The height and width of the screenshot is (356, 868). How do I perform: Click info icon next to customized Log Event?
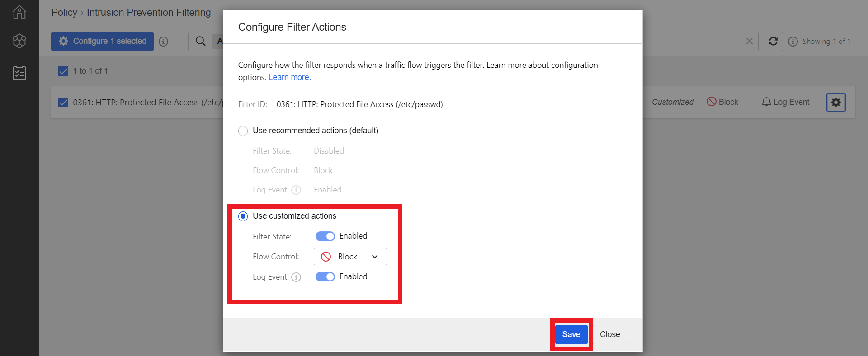[296, 277]
